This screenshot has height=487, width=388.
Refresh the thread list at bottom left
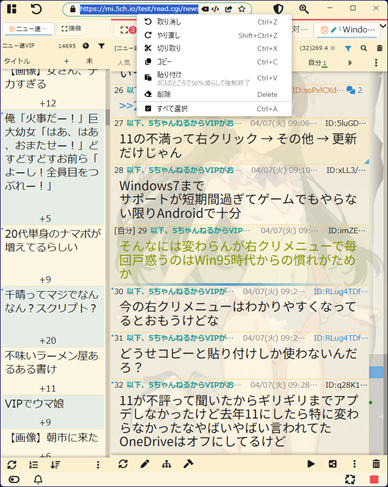tap(12, 464)
